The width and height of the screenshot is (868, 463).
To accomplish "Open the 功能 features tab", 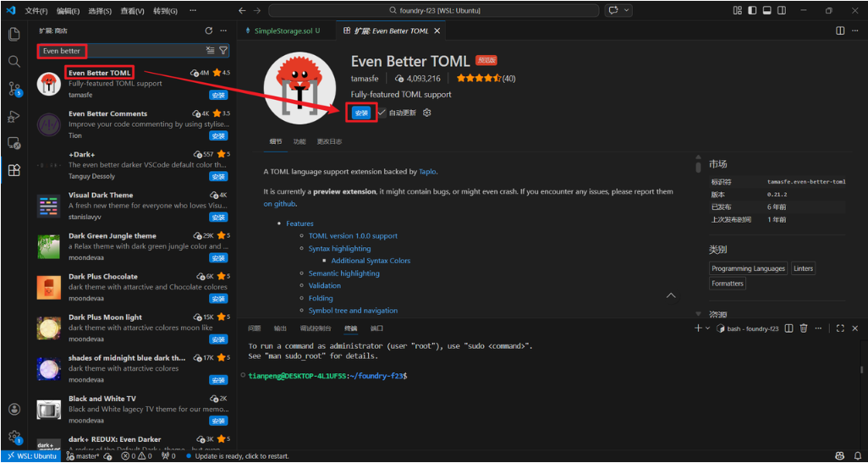I will pyautogui.click(x=299, y=142).
